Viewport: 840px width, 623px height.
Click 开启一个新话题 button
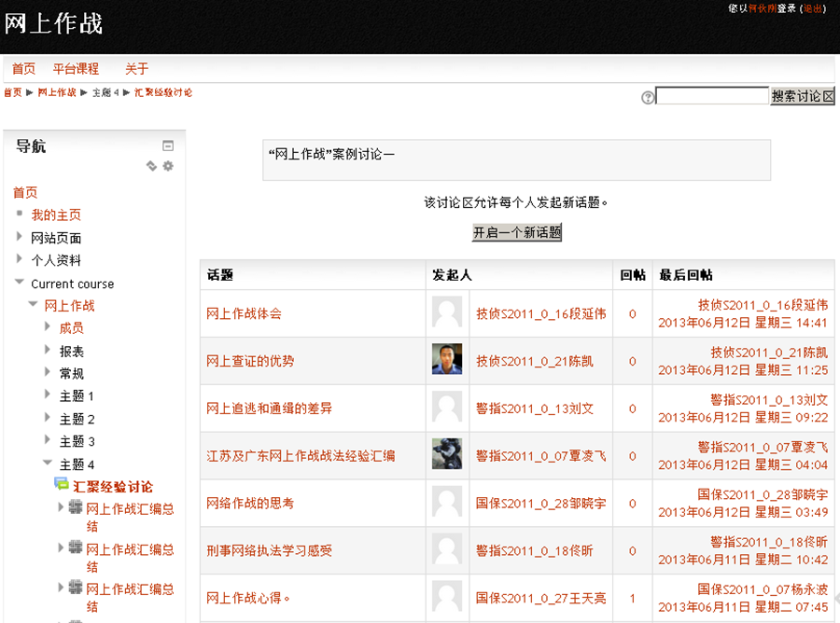516,232
